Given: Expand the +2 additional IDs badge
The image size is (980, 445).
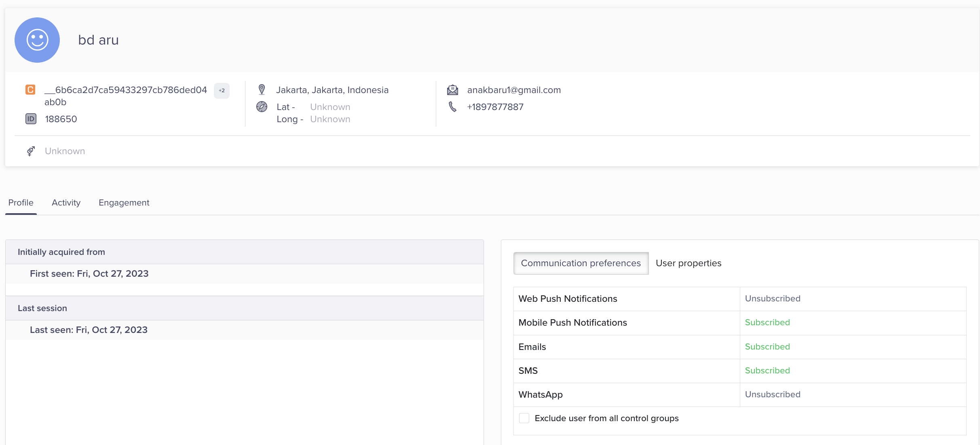Looking at the screenshot, I should (222, 91).
